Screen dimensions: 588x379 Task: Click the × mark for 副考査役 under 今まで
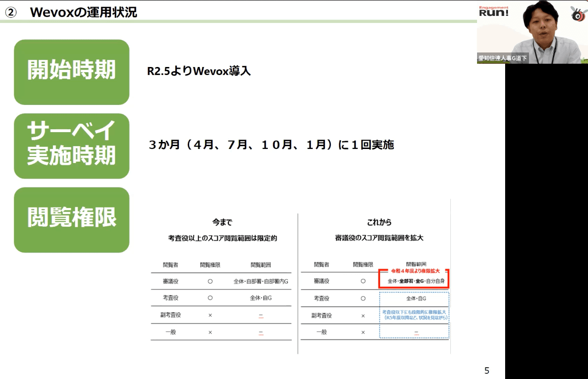click(210, 315)
